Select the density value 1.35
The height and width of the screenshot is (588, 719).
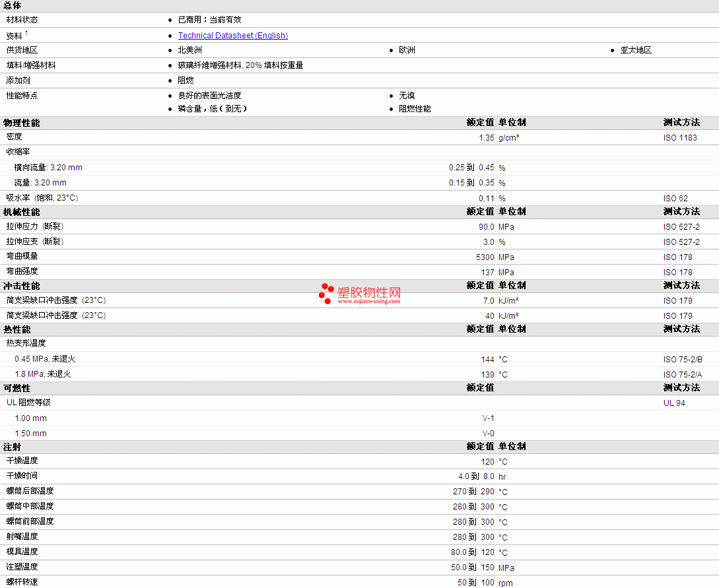(487, 138)
